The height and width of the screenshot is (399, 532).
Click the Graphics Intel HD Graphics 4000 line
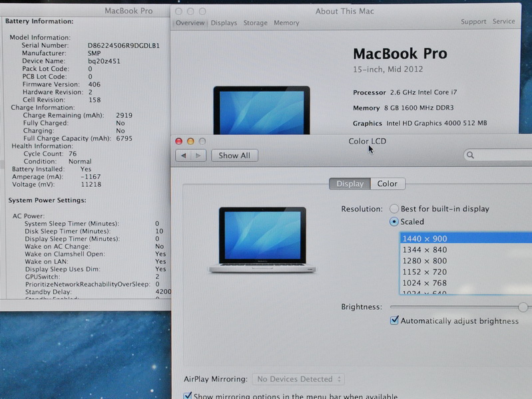click(420, 123)
